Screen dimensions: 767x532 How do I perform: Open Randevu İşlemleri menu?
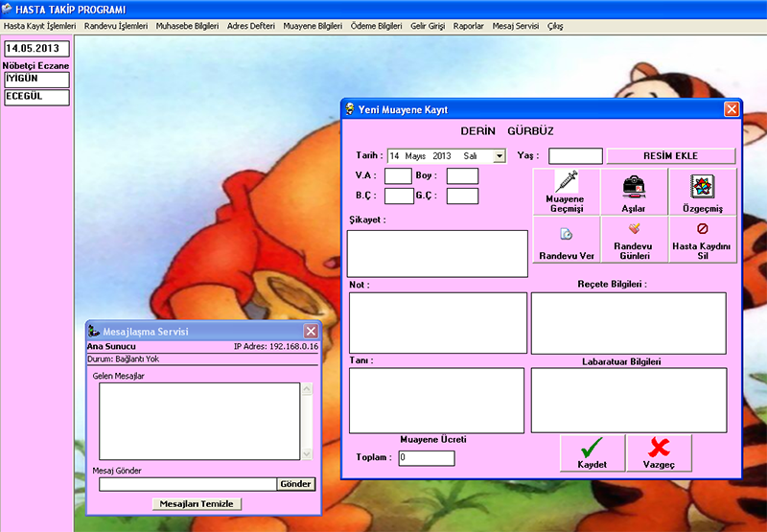click(x=116, y=26)
